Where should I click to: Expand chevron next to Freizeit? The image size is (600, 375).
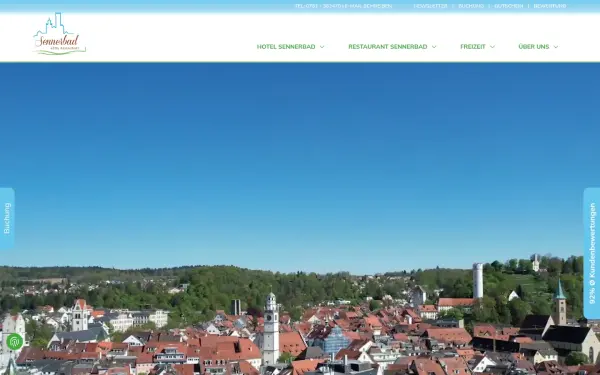492,47
